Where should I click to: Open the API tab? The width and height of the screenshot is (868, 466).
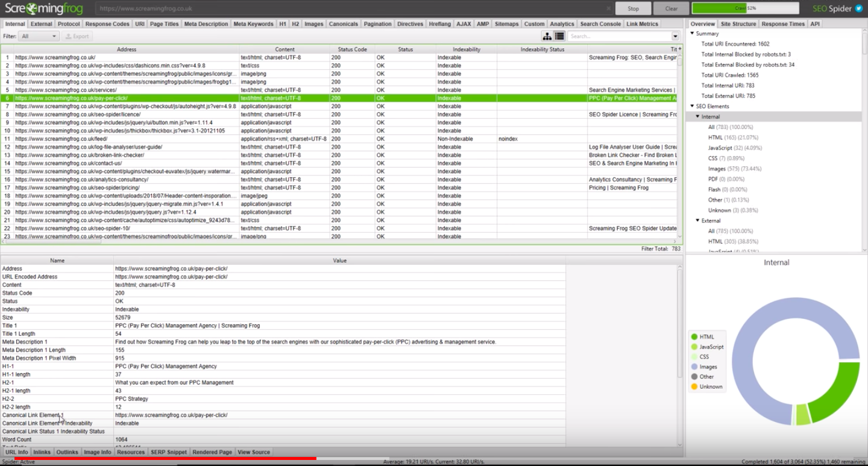pos(815,24)
